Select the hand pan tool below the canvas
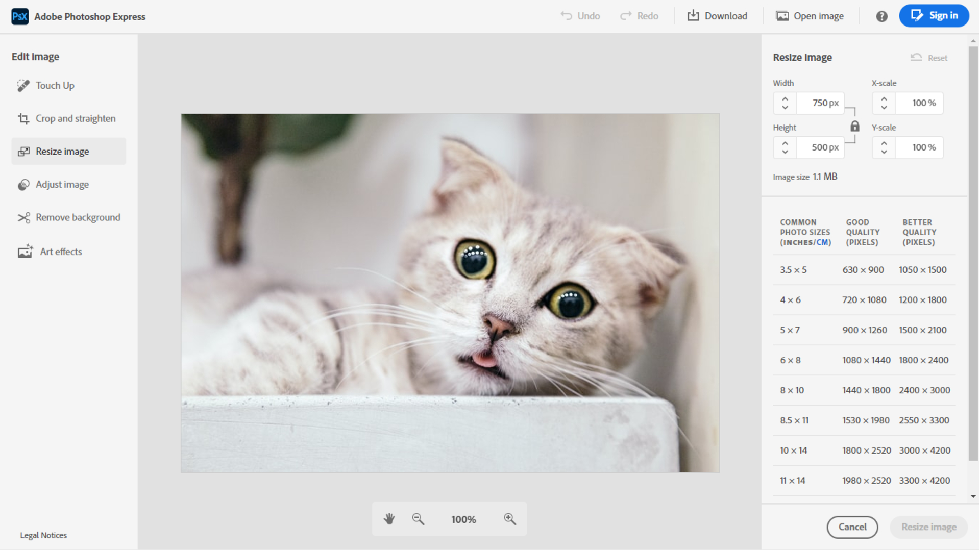The image size is (980, 551). [x=389, y=518]
